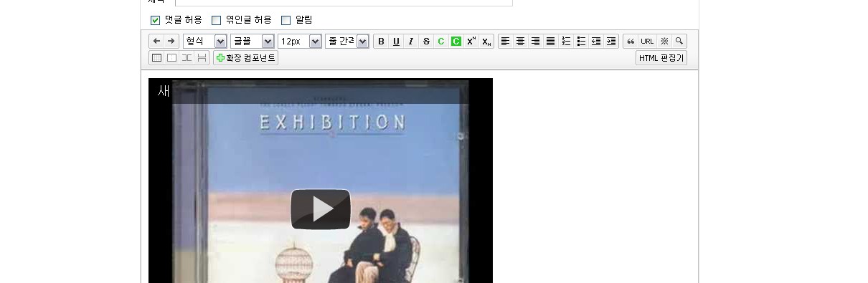Toggle the 댓글 허용 checkbox
The height and width of the screenshot is (283, 868).
(x=155, y=20)
